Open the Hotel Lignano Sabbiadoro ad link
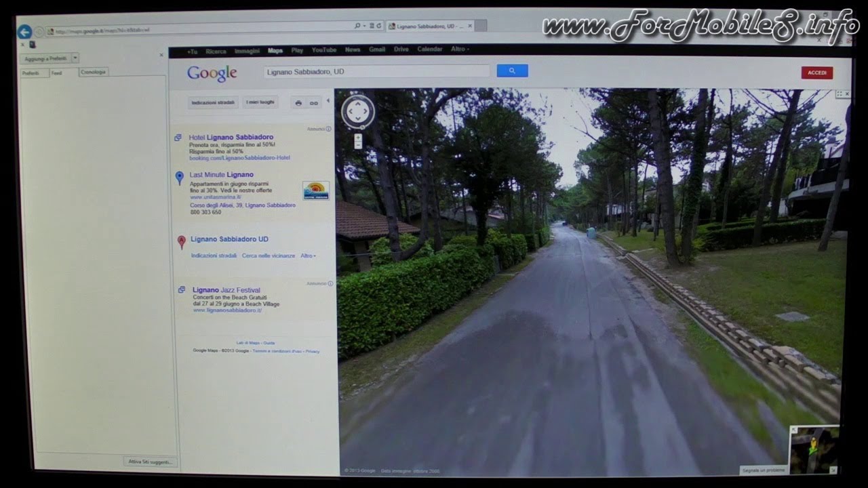Screen dimensions: 868x488 tap(231, 137)
